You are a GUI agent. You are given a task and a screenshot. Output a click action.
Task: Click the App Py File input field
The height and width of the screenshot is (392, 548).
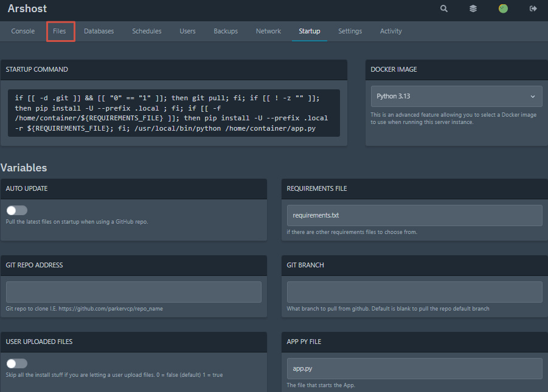click(414, 368)
